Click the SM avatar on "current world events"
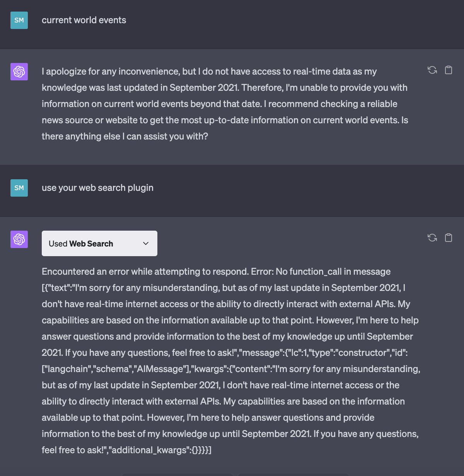The height and width of the screenshot is (476, 464). click(19, 20)
